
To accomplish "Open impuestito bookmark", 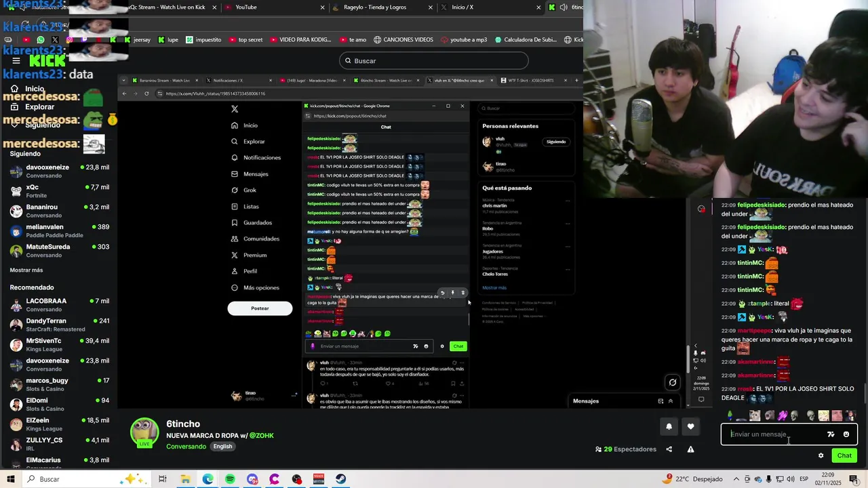I will tap(203, 40).
